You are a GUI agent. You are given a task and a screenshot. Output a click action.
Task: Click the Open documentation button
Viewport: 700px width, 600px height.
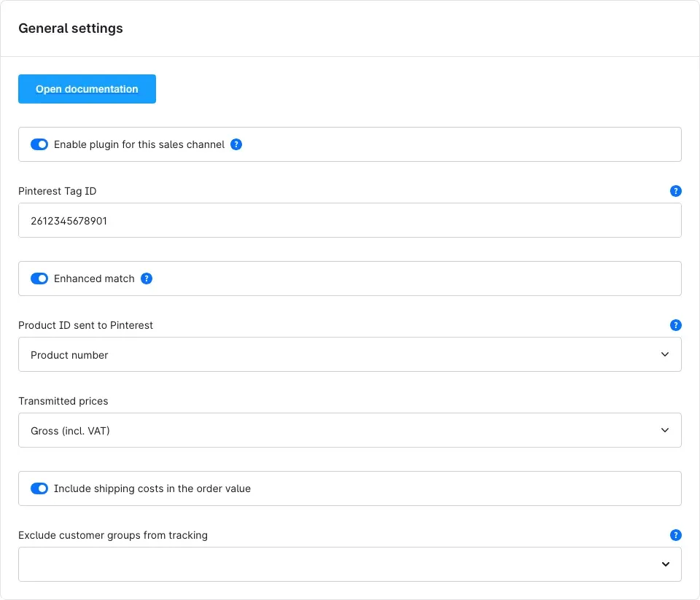(87, 89)
